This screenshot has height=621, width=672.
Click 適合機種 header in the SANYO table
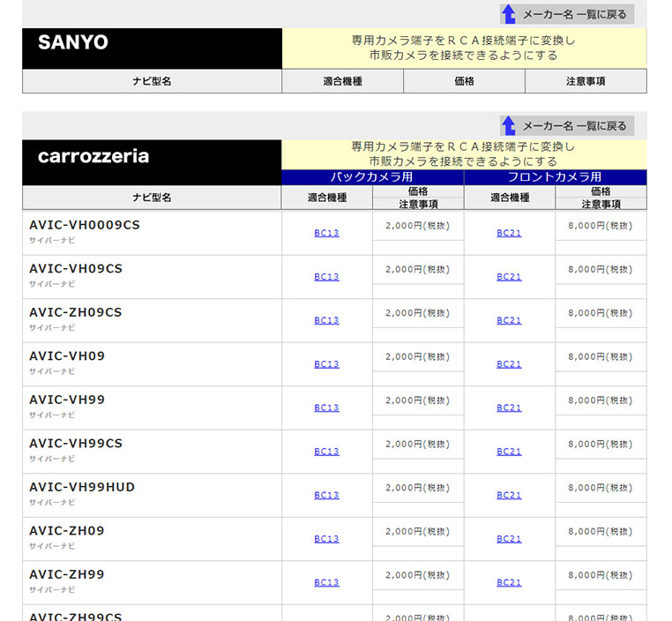343,81
